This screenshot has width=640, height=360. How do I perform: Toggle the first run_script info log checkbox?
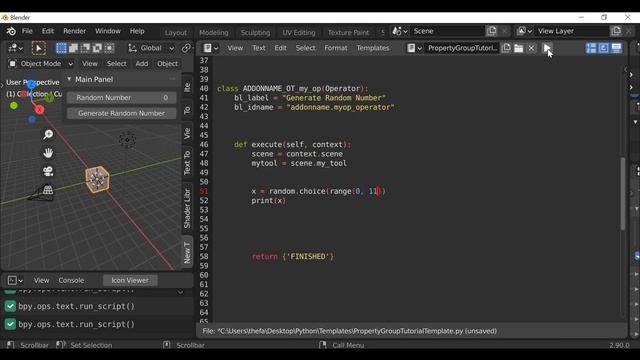10,306
